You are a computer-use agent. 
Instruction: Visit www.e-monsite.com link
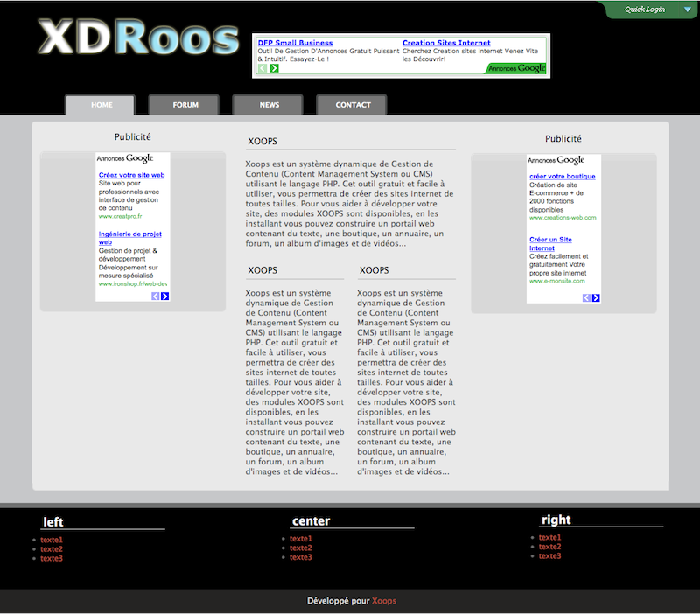tap(557, 281)
